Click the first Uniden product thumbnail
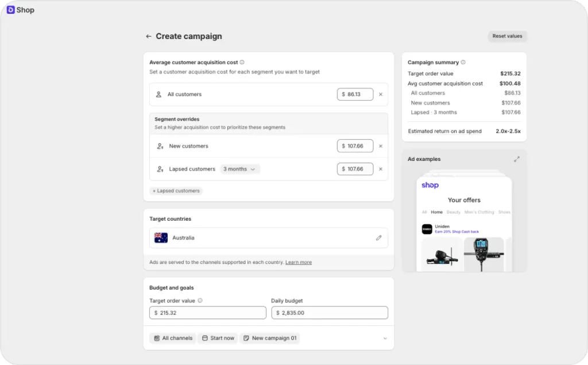 tap(442, 255)
